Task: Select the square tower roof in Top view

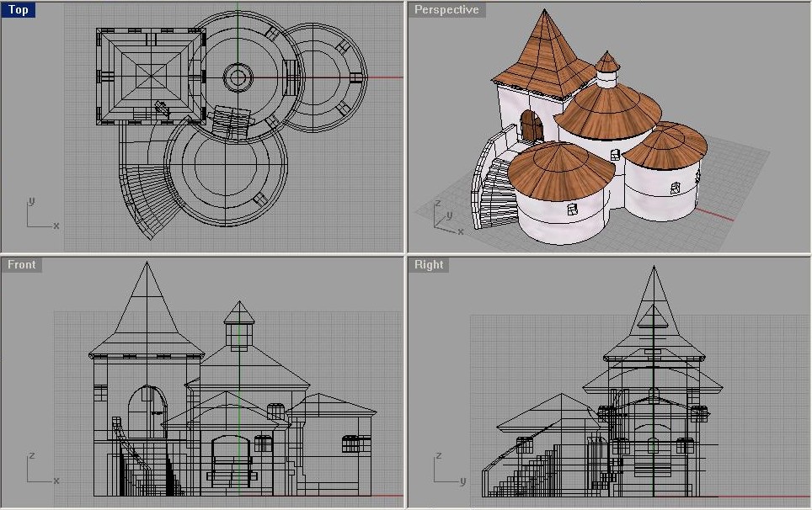Action: pos(151,76)
